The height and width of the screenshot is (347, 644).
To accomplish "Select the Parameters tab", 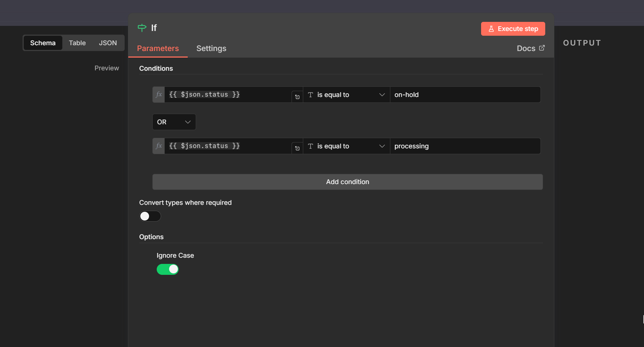I will click(x=158, y=48).
